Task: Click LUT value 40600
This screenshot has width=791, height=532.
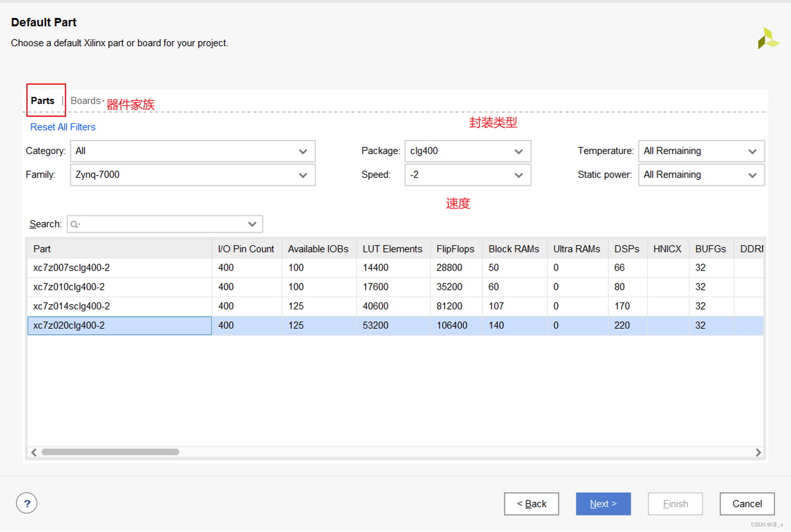Action: point(375,307)
